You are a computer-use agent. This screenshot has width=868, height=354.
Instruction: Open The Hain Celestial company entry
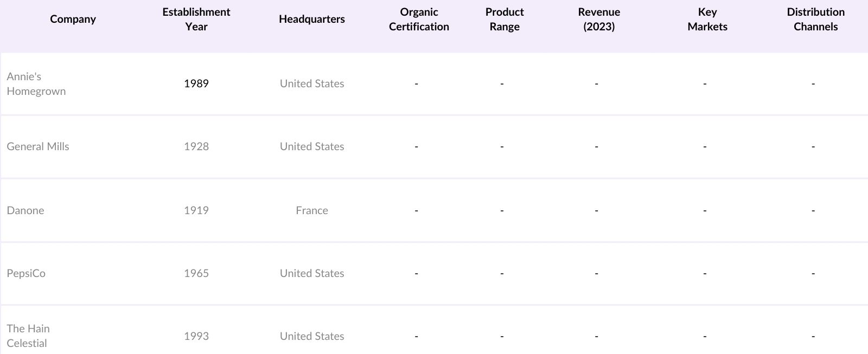28,336
